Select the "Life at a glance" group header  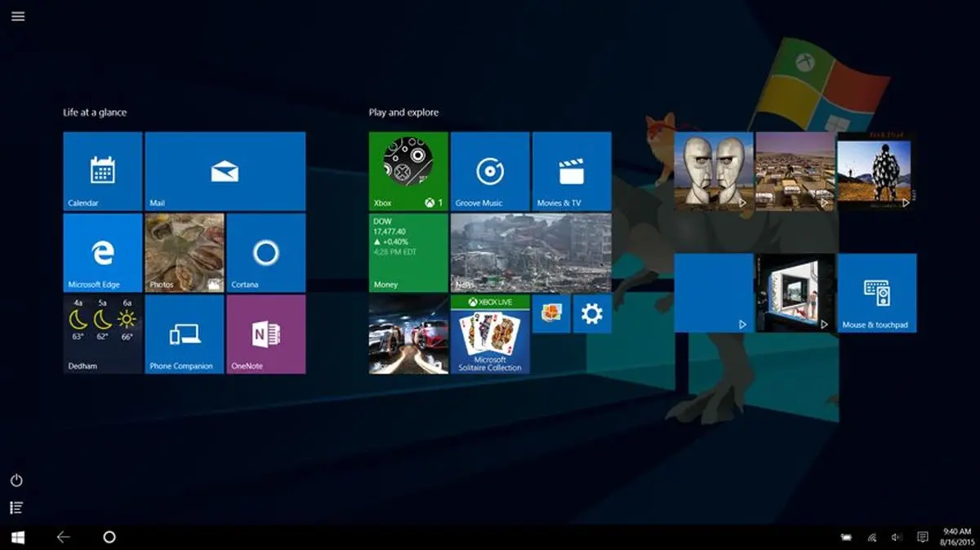tap(95, 113)
